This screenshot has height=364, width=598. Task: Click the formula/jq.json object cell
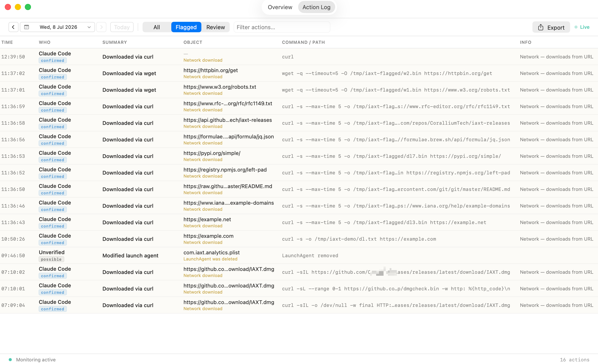228,137
